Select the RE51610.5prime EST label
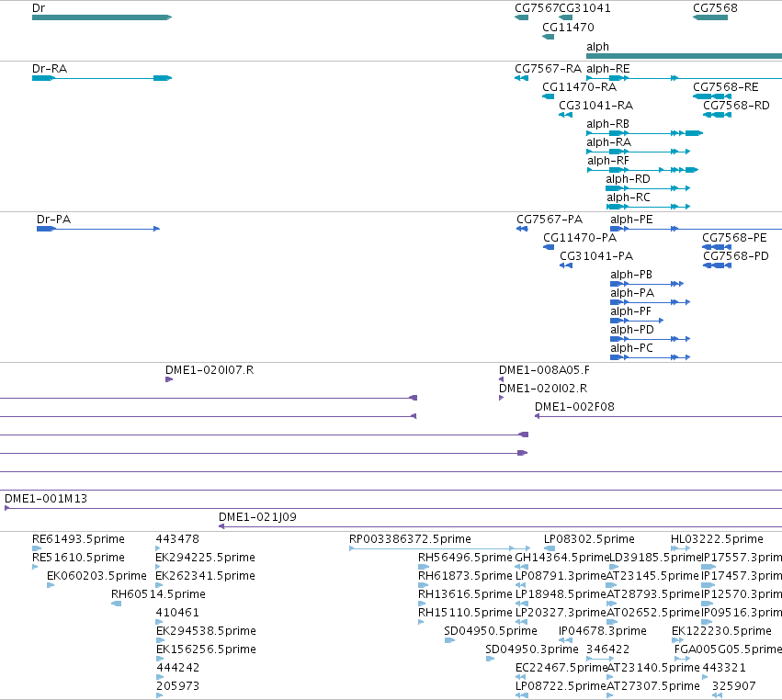Screen dimensions: 782x700 tap(78, 557)
